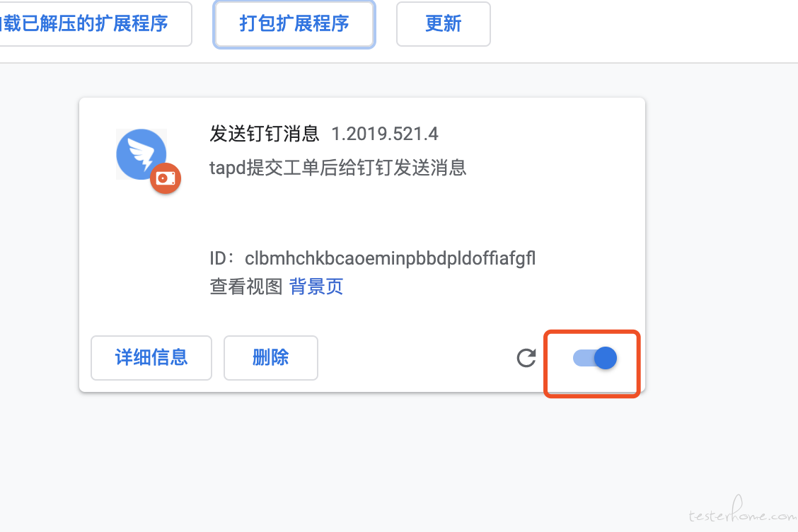The height and width of the screenshot is (532, 798).
Task: Click the testerhome.com watermark
Action: click(x=743, y=511)
